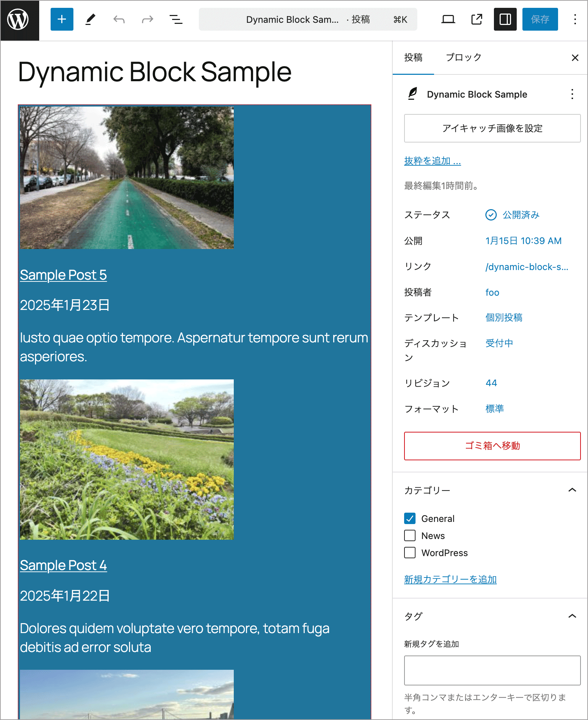588x720 pixels.
Task: Click the Sample Post 5 link
Action: 63,275
